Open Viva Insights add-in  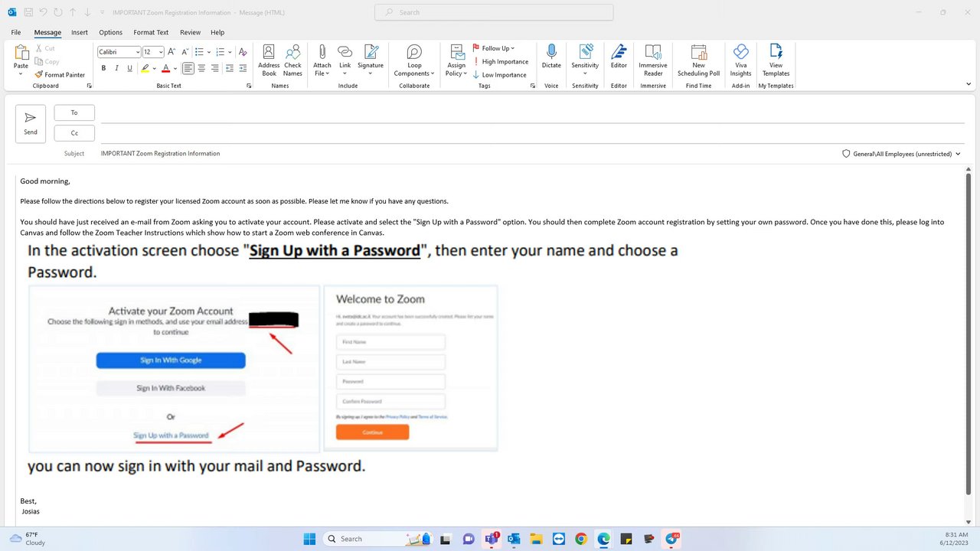click(740, 60)
